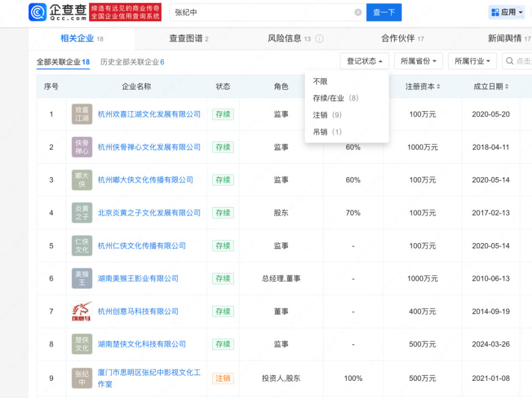
Task: Click the magnifier icon in the filter box
Action: click(x=511, y=61)
